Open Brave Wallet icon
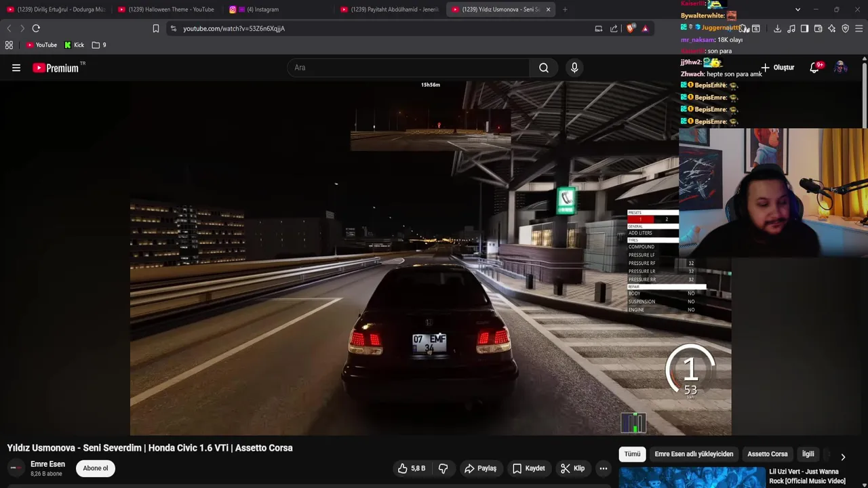 tap(818, 28)
